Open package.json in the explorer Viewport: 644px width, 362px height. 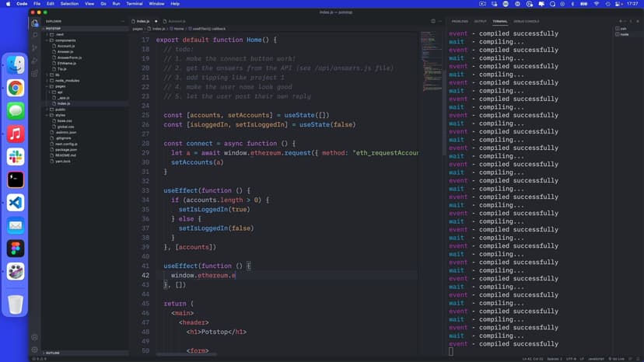pos(66,149)
